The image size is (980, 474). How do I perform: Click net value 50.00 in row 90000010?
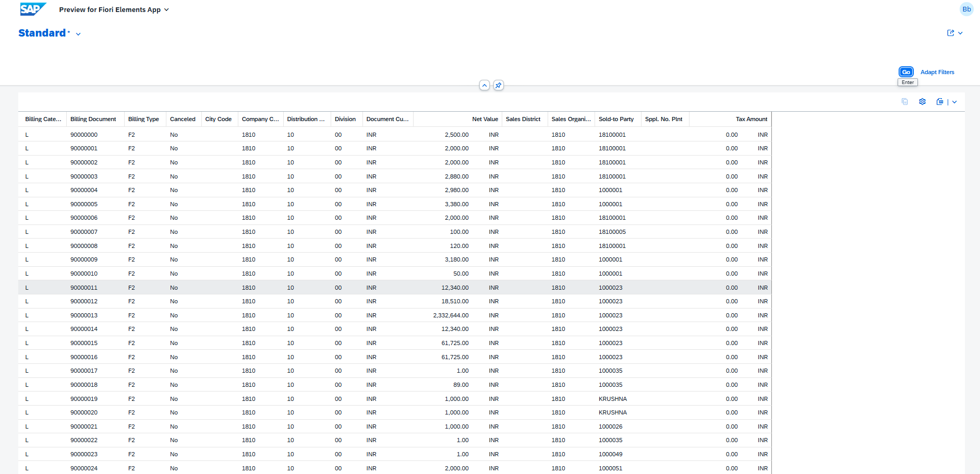click(461, 274)
